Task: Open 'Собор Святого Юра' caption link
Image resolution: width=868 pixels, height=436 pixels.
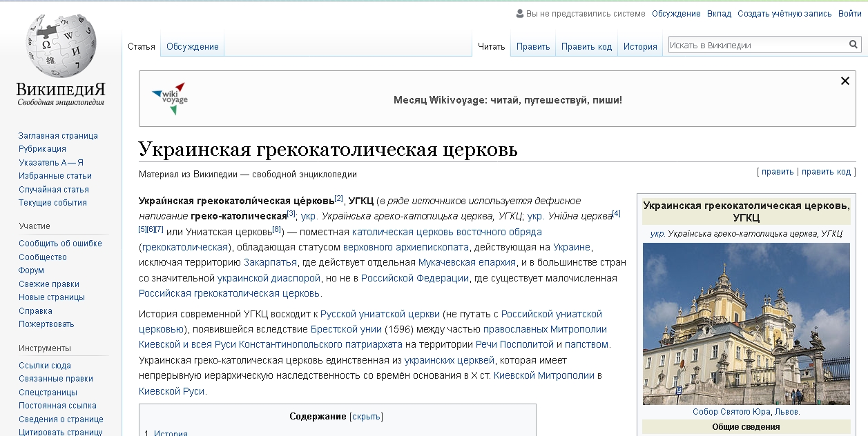Action: [x=732, y=412]
